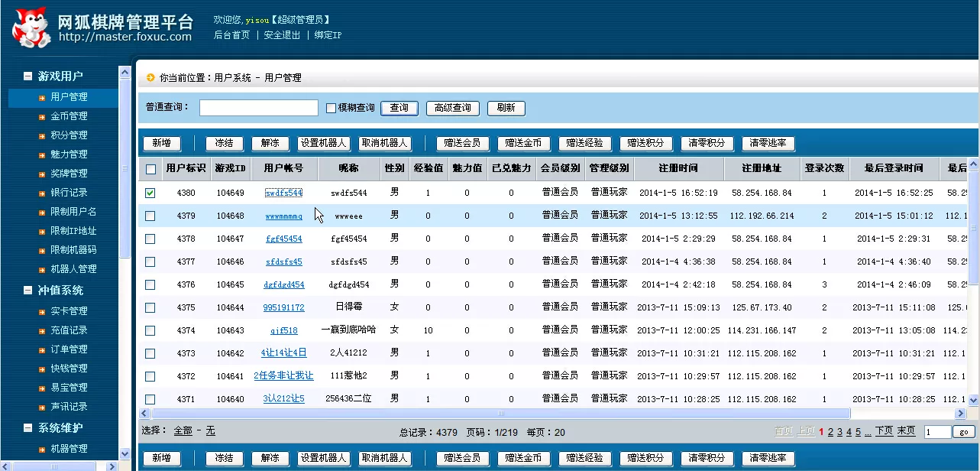Screen dimensions: 980x471
Task: Click the 普通查询 search input field
Action: pyautogui.click(x=258, y=107)
